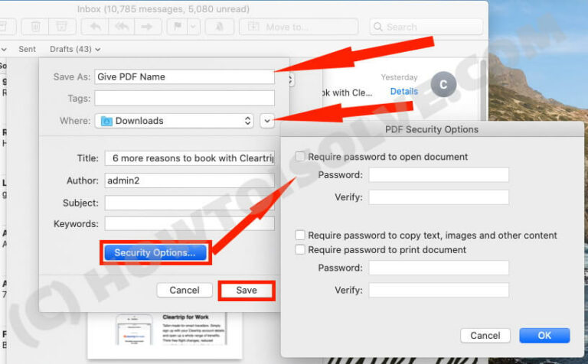Click the Password field for print permissions
Viewport: 588px width, 364px height.
pyautogui.click(x=439, y=268)
